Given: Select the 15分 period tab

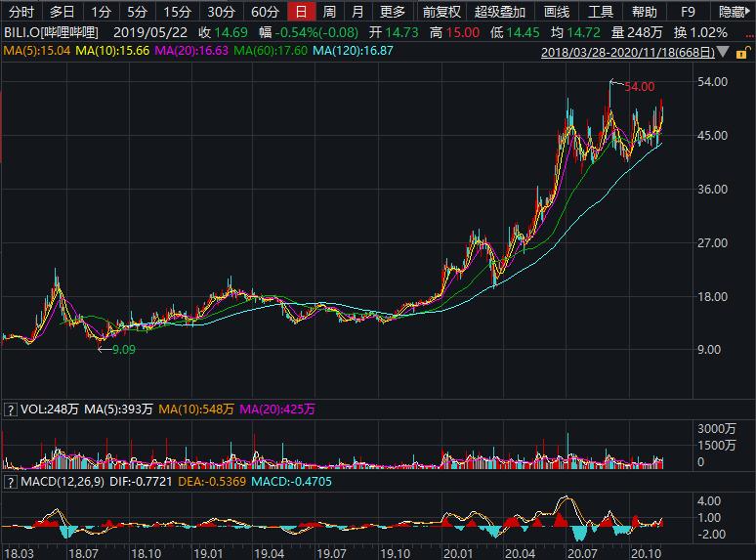Looking at the screenshot, I should pyautogui.click(x=177, y=12).
